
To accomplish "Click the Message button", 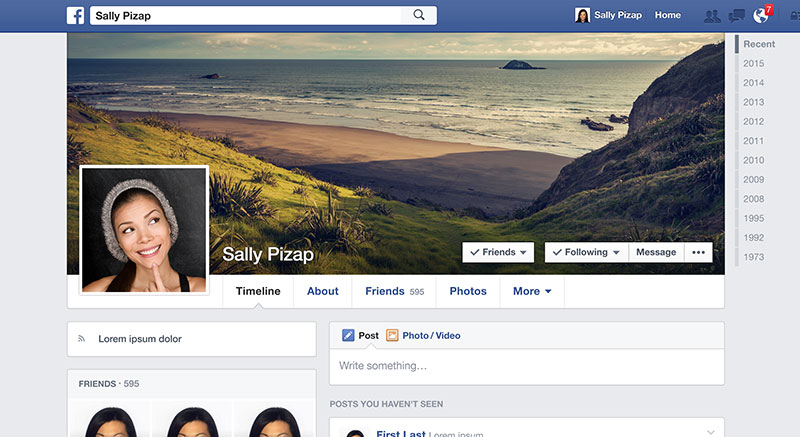I will [x=656, y=252].
